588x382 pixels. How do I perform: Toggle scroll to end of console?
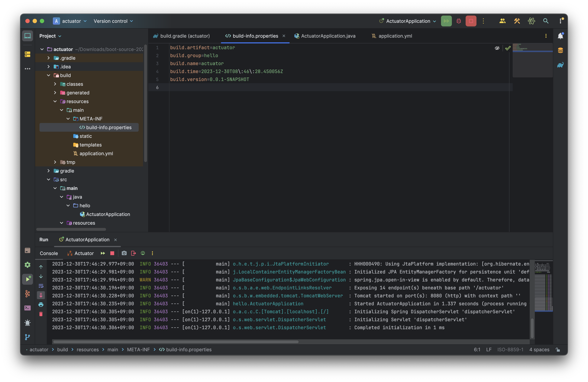click(x=41, y=295)
